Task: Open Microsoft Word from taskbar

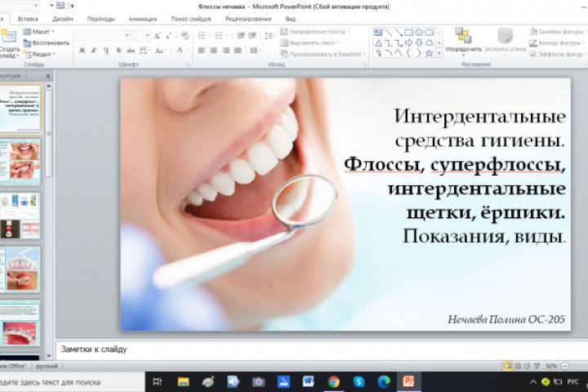Action: tap(308, 382)
